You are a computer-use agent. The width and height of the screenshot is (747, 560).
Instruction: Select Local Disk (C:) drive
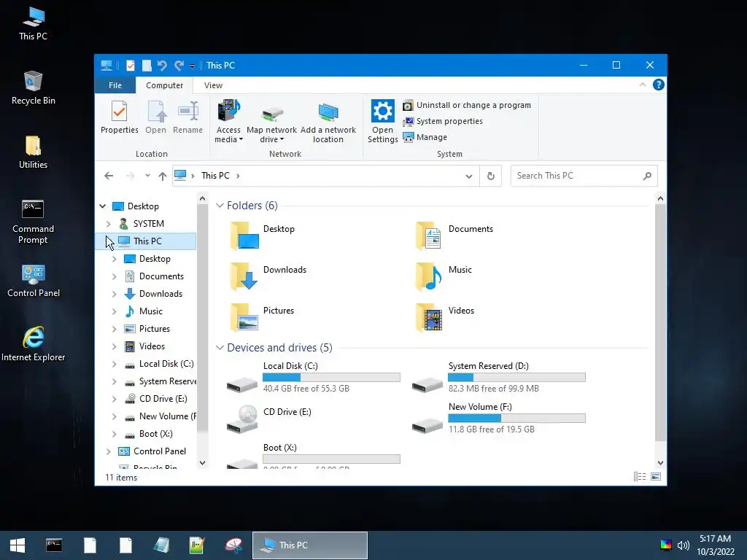(314, 377)
